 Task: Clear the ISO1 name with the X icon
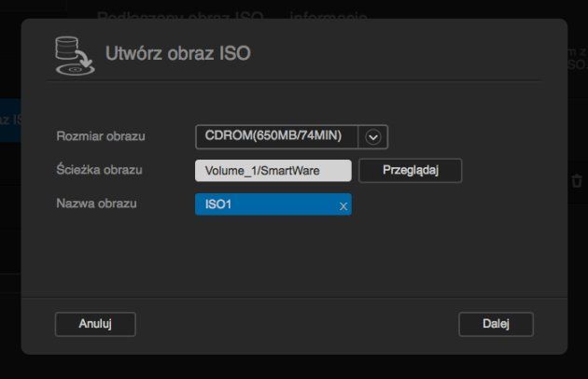point(343,206)
